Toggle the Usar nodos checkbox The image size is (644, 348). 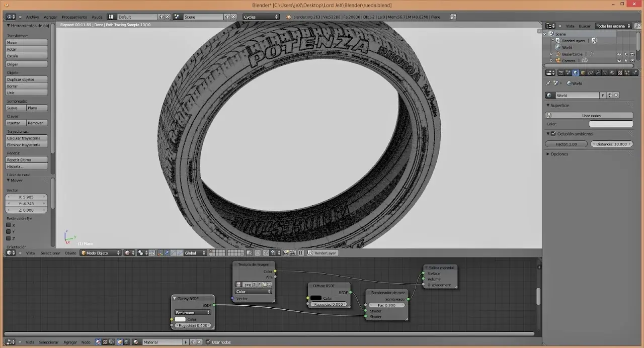tap(208, 342)
